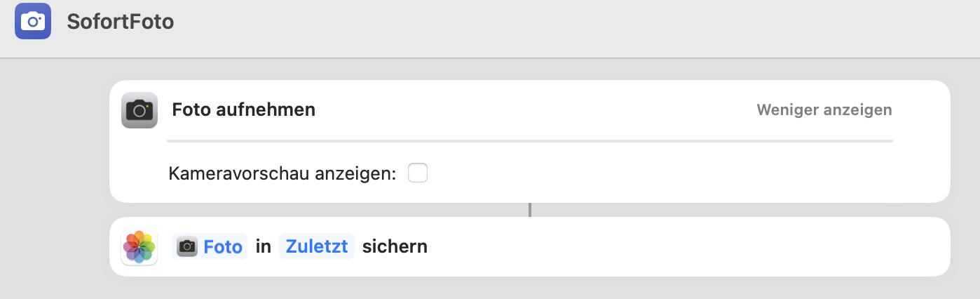Click the Kameravorschau anzeigen label text
Screen dimensions: 980x299
283,173
